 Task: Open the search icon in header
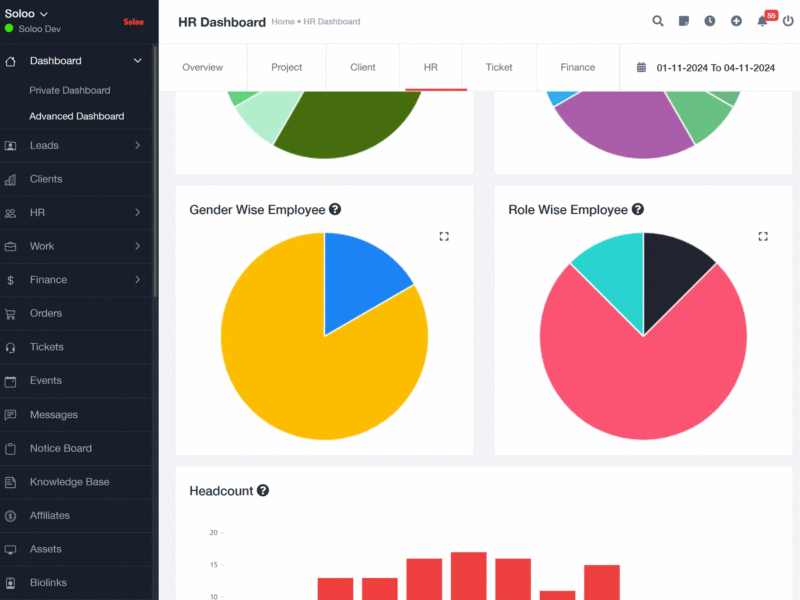coord(658,21)
